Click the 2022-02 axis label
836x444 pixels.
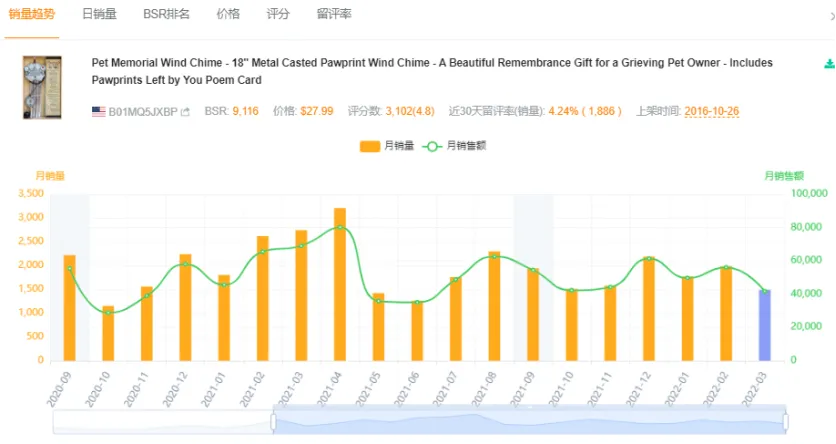tap(715, 390)
